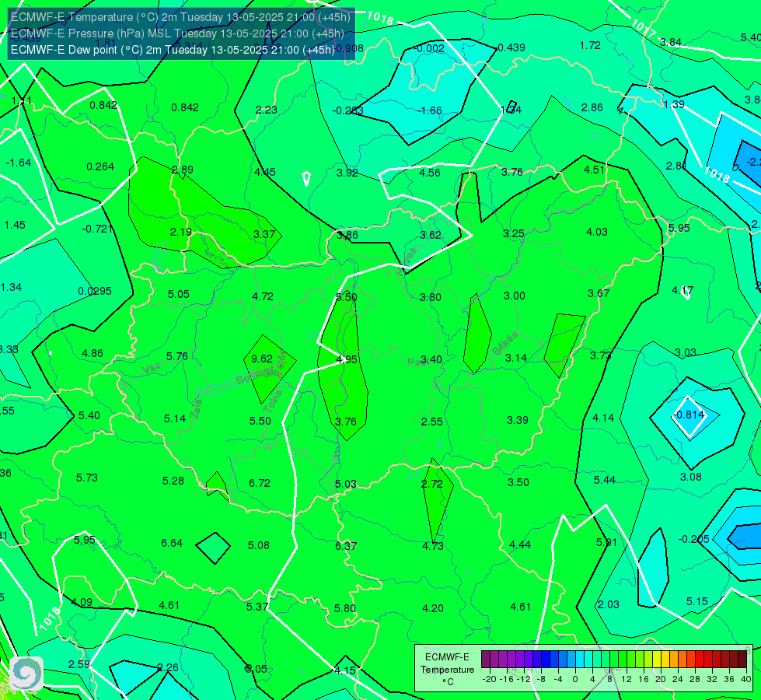Click the 4.17 grid value
This screenshot has width=761, height=700.
coord(682,290)
